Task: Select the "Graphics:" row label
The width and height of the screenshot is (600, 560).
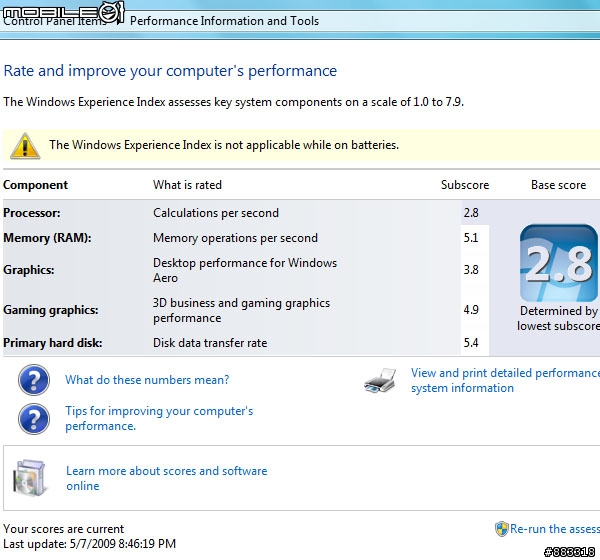Action: click(x=29, y=270)
